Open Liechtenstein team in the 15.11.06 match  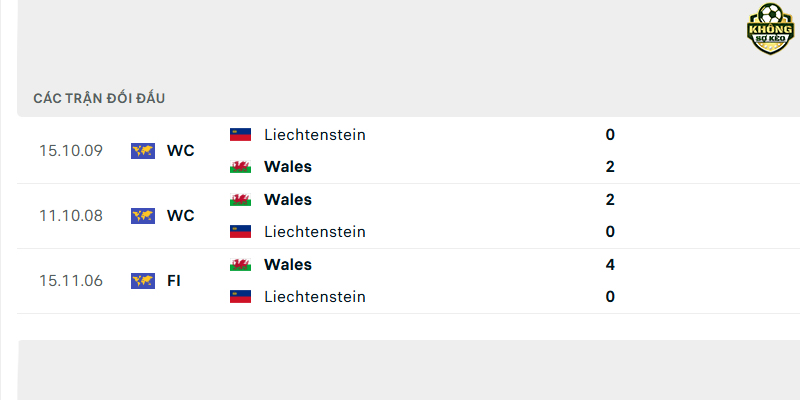[x=315, y=297]
